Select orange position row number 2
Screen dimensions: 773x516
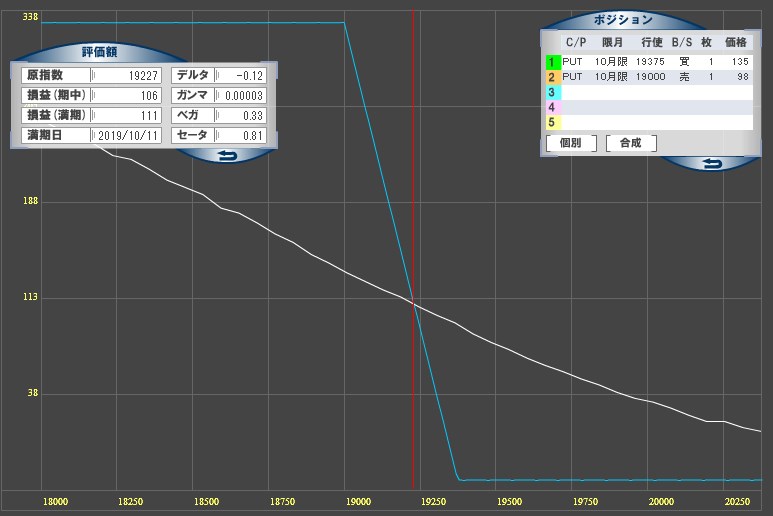click(x=553, y=77)
